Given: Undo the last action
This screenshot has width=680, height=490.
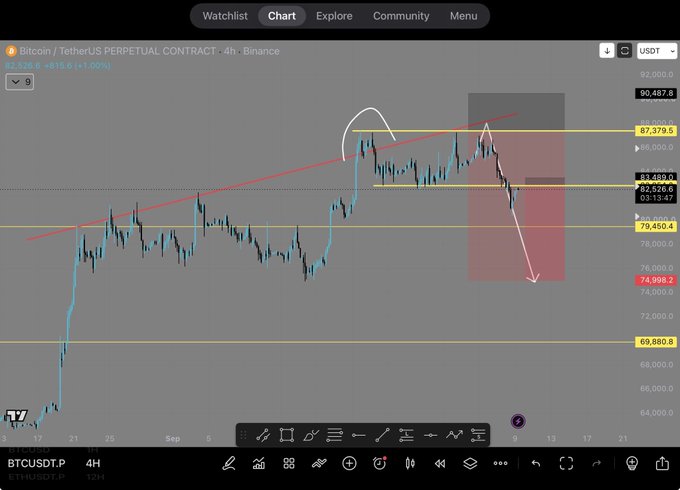Looking at the screenshot, I should (x=536, y=464).
